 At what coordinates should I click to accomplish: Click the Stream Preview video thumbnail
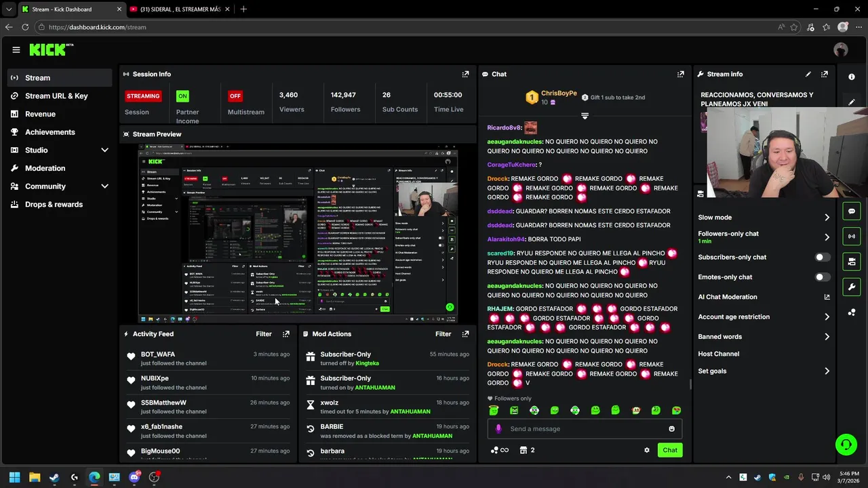(298, 233)
